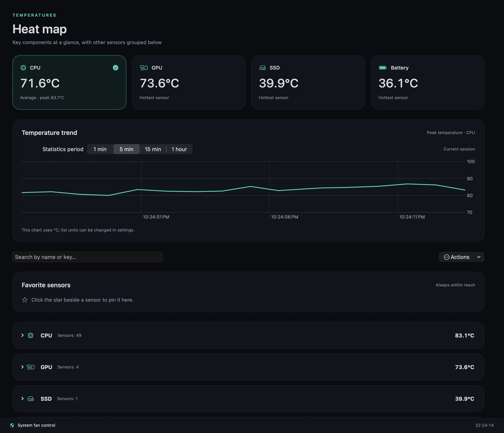
Task: Select the GPU 73.6°C temperature card
Action: coord(189,82)
